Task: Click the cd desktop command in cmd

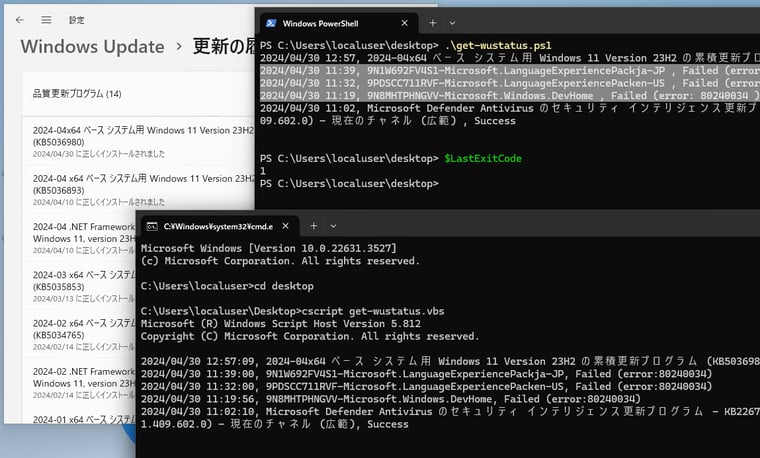Action: pyautogui.click(x=284, y=286)
